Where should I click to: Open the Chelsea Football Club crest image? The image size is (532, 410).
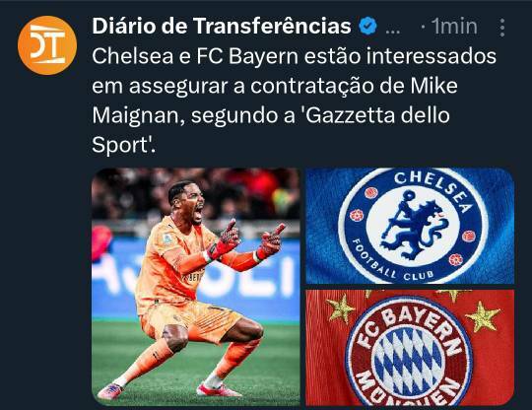point(410,226)
